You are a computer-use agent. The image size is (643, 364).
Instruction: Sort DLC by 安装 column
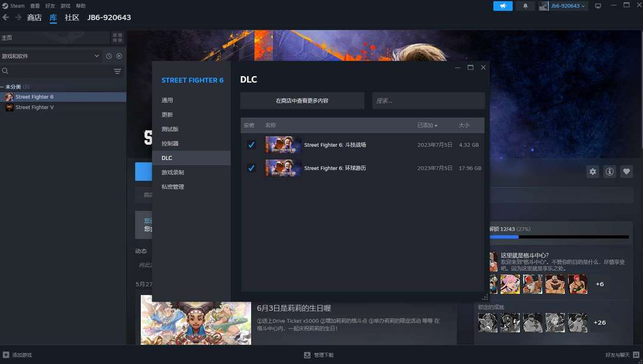tap(249, 125)
